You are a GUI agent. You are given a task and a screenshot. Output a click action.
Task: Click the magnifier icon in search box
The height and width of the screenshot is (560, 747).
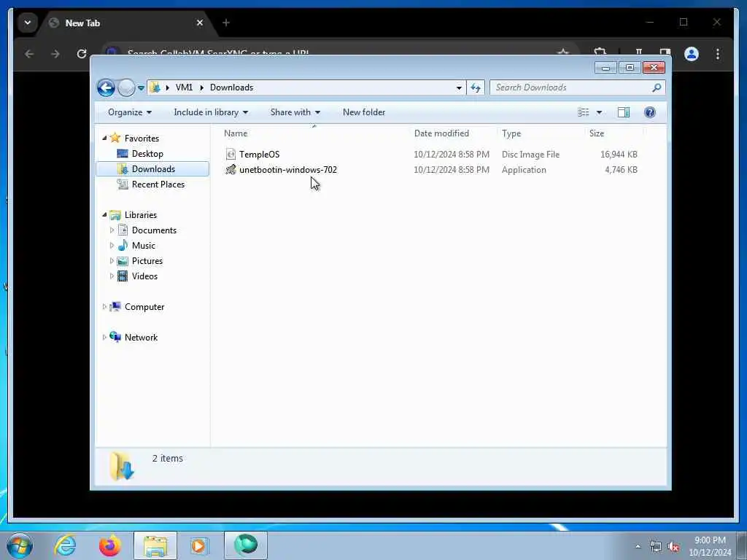pyautogui.click(x=657, y=87)
